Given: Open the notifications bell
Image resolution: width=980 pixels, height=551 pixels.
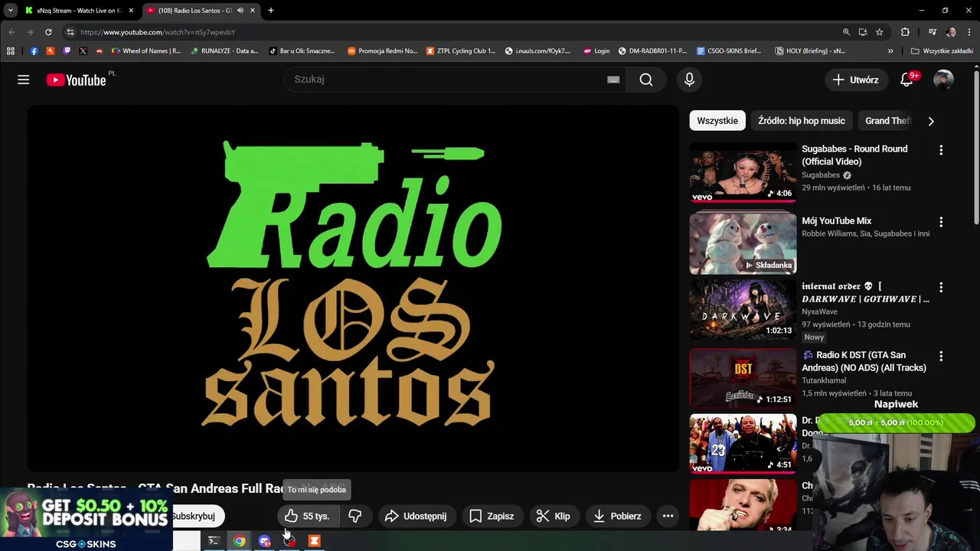Looking at the screenshot, I should 906,80.
